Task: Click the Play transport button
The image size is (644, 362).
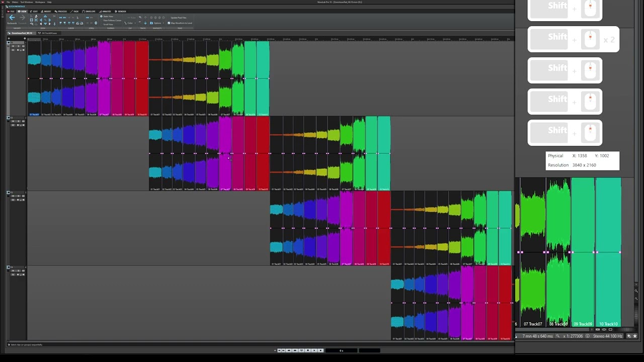Action: (314, 350)
